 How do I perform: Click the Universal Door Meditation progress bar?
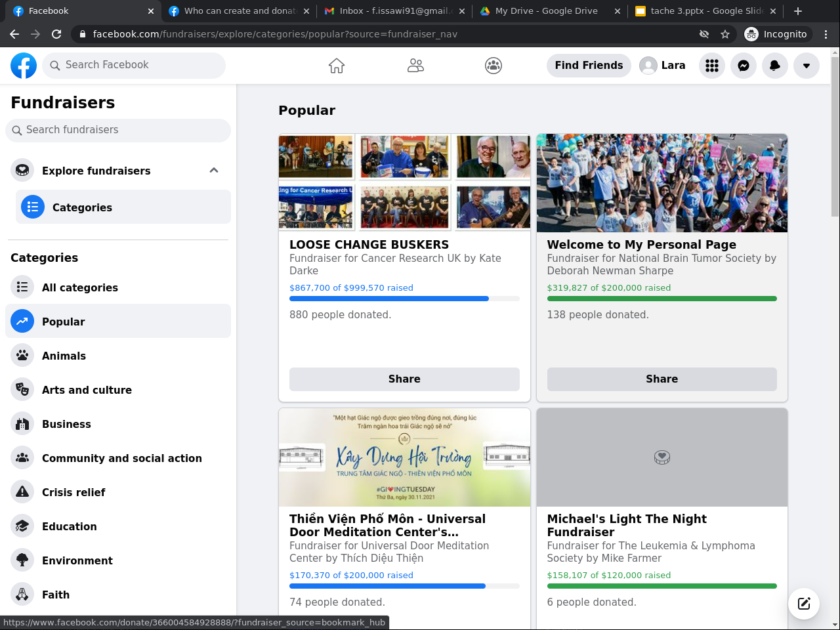[x=404, y=586]
